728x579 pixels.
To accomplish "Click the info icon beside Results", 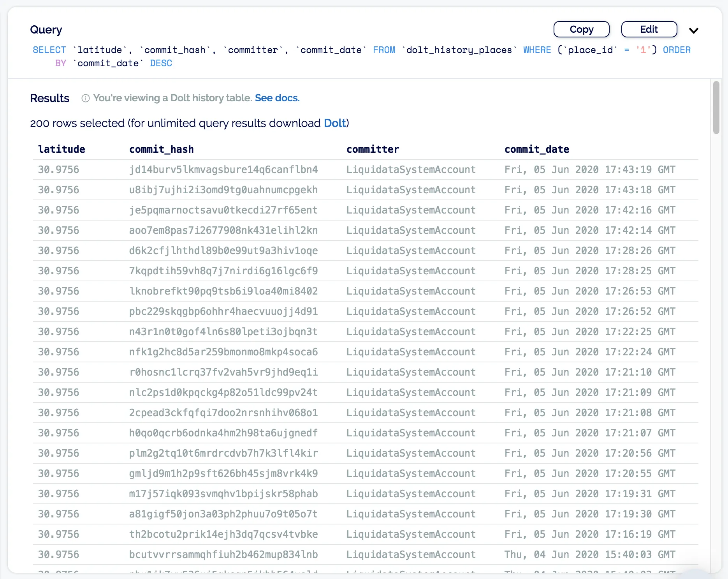I will (x=86, y=98).
